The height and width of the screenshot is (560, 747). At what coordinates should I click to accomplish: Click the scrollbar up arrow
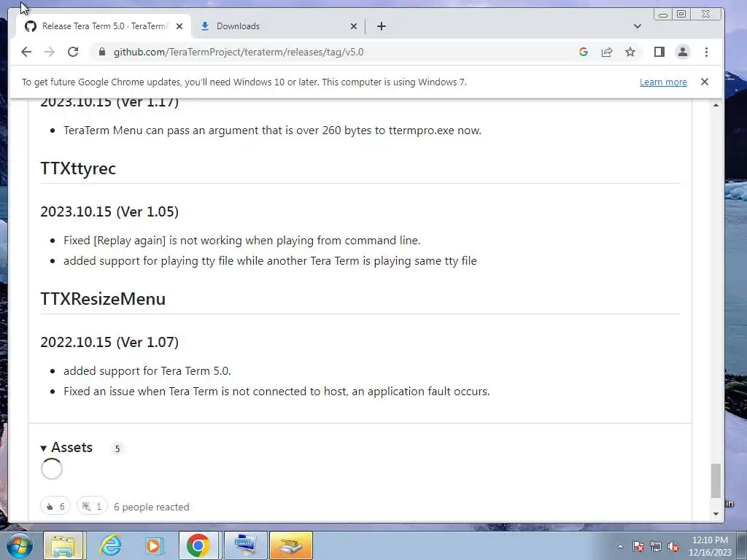coord(716,105)
